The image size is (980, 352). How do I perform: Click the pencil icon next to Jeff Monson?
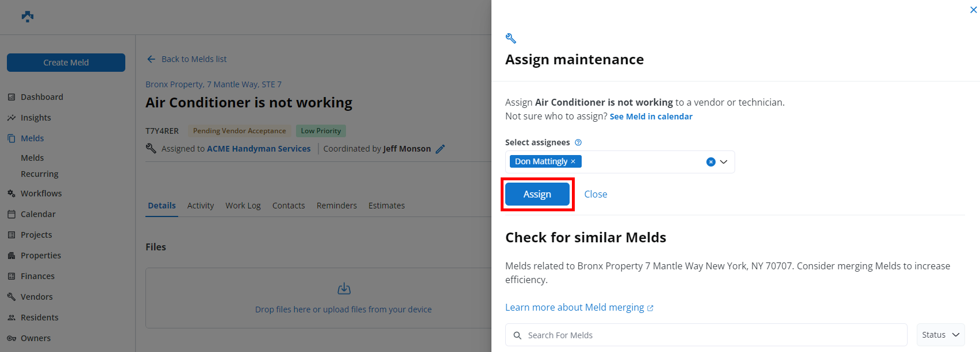440,149
